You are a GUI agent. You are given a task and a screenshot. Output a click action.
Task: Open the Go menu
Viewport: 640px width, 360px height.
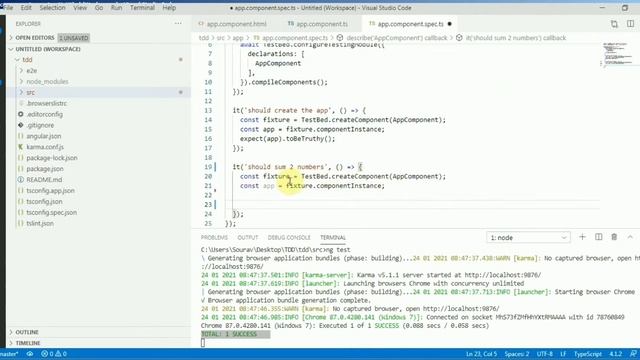(99, 8)
